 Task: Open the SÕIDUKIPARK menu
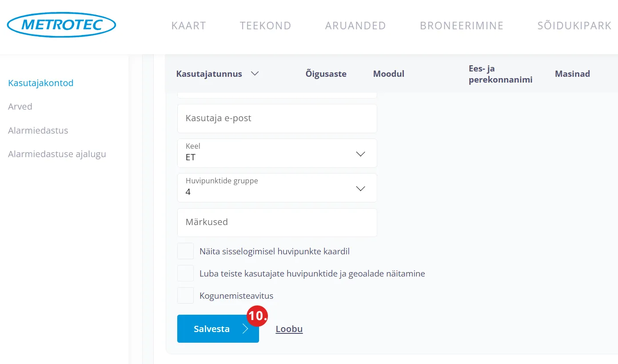[x=574, y=26]
